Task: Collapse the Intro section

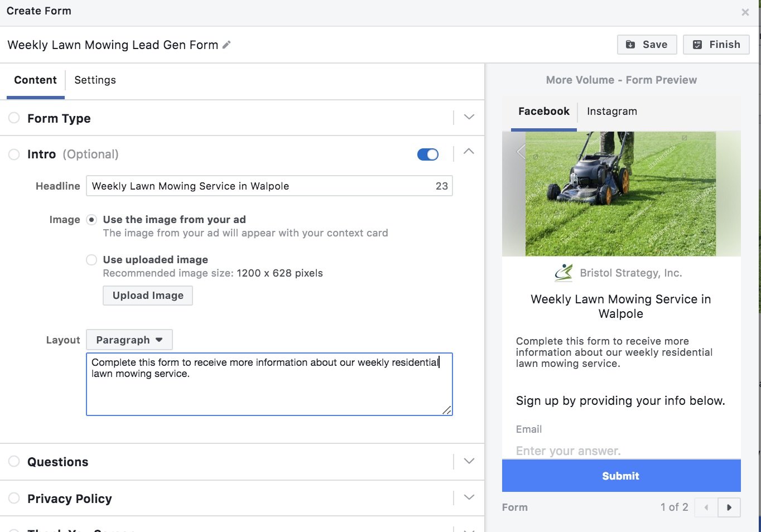Action: point(469,151)
